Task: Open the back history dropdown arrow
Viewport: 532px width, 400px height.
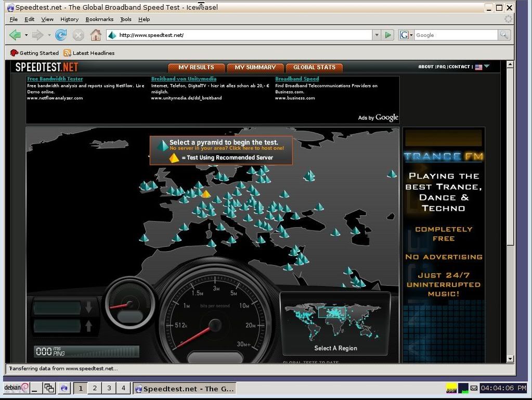Action: click(x=26, y=35)
